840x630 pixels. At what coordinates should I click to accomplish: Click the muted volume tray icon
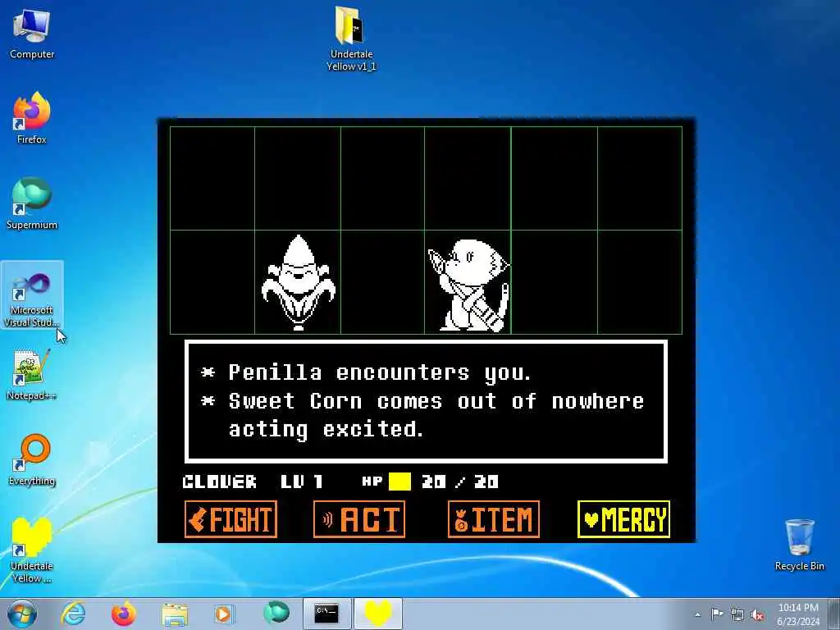pyautogui.click(x=757, y=614)
